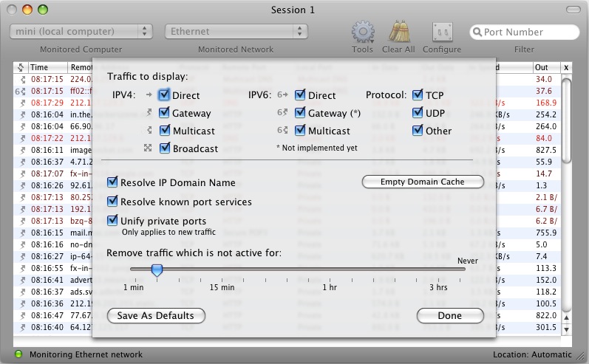Click the Save As Defaults button
Viewport: 589px width, 364px height.
click(155, 315)
